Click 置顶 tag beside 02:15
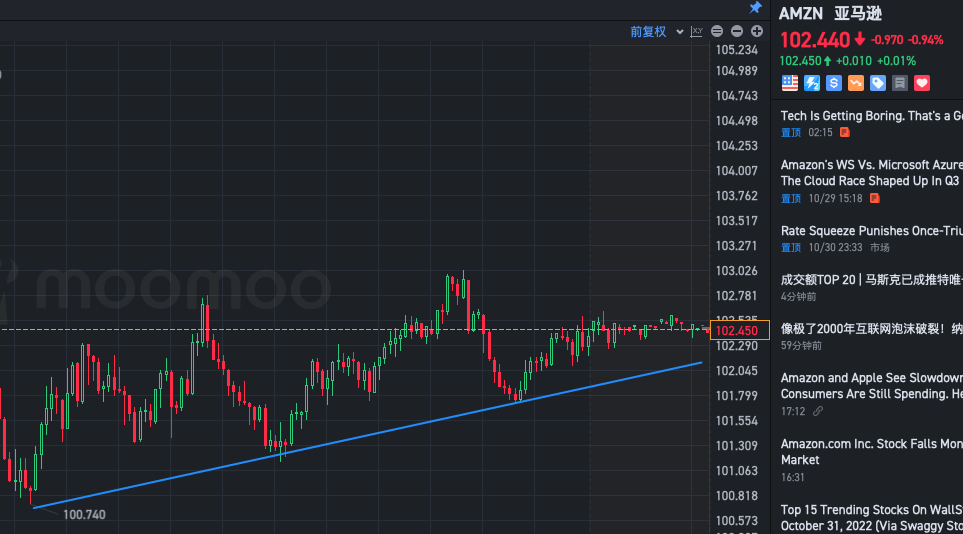The image size is (963, 534). click(790, 132)
